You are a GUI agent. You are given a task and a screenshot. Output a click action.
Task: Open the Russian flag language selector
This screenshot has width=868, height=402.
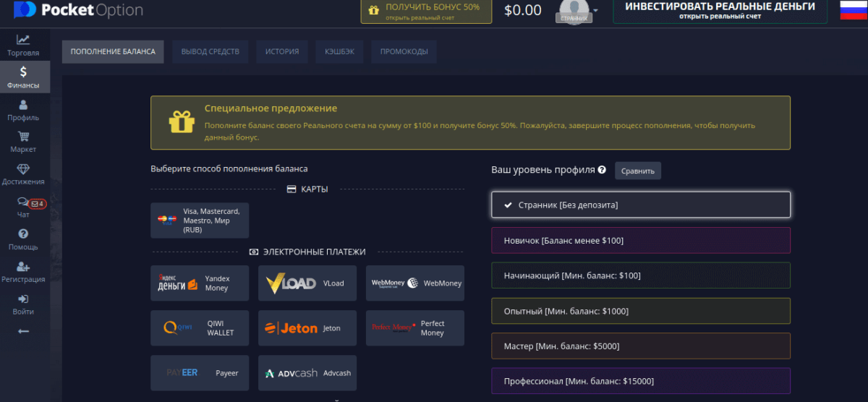(x=853, y=10)
